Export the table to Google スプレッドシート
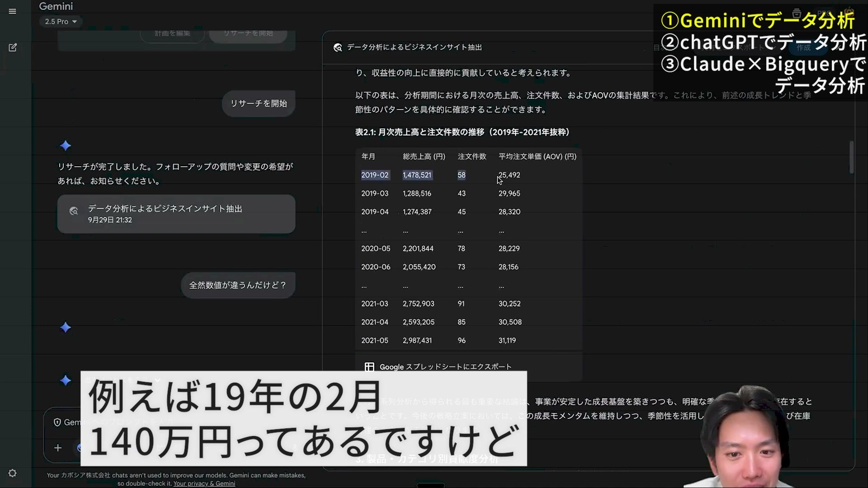The height and width of the screenshot is (488, 868). click(445, 367)
